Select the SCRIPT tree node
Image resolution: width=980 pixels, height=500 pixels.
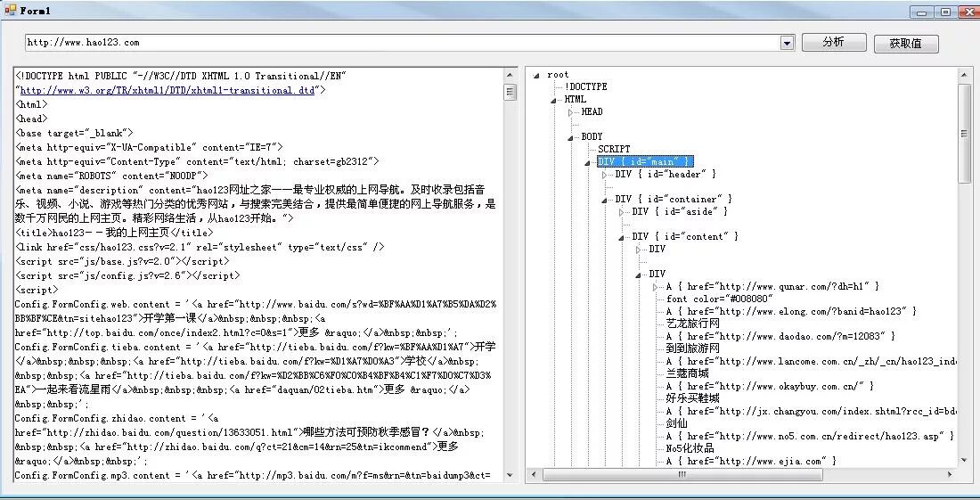point(614,150)
